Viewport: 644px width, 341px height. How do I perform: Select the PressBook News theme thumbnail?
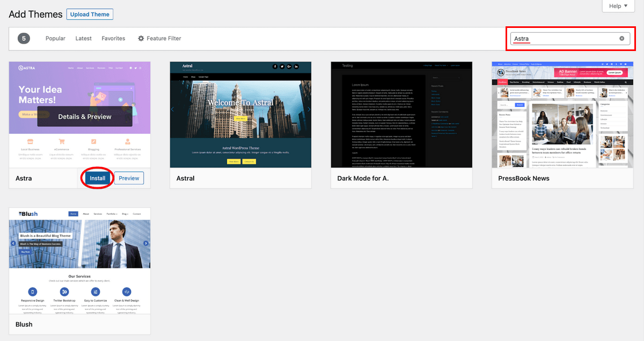[x=562, y=114]
